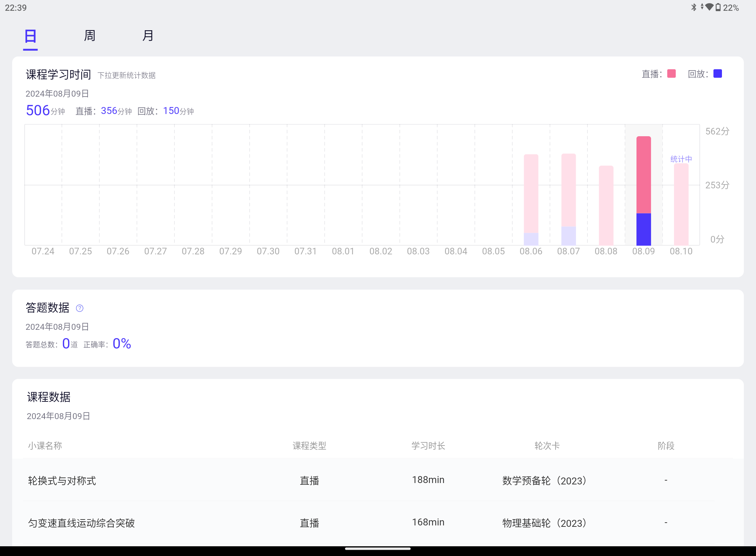Click the blue 回放 legend swatch

tap(717, 74)
